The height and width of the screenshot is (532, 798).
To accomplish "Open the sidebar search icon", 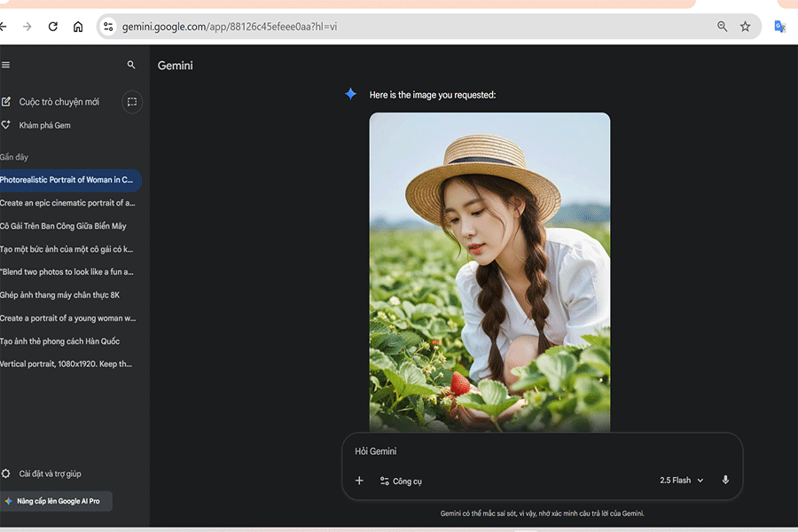I will tap(131, 65).
